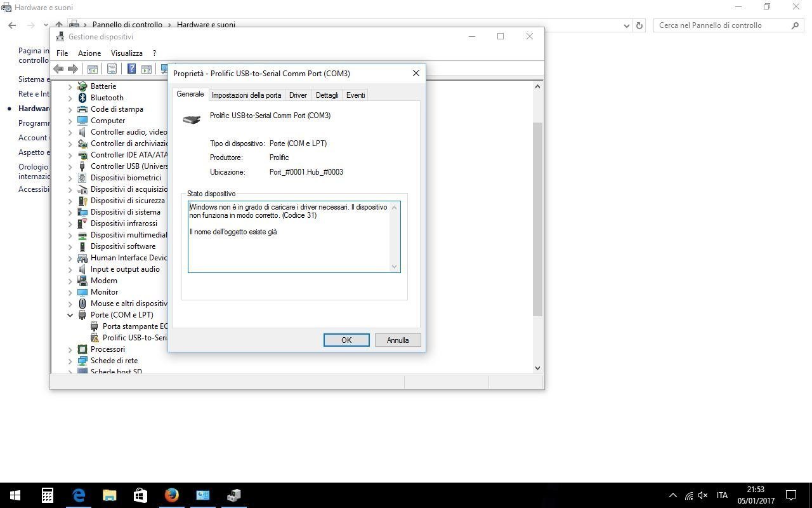Expand the Batterie tree node
This screenshot has height=508, width=812.
click(x=70, y=86)
